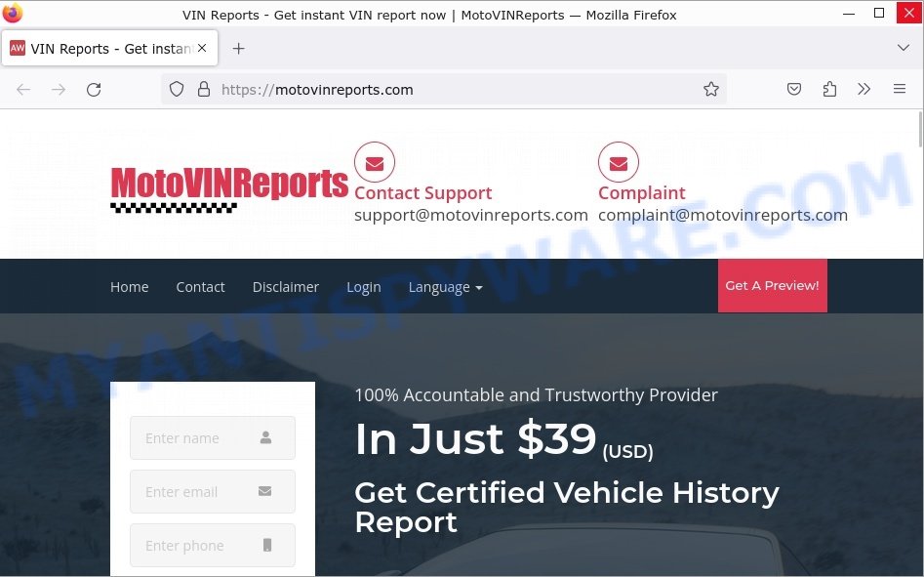Click '100% Accountable and Trustworthy Provider' text
Screen dimensions: 924x577
pyautogui.click(x=537, y=394)
